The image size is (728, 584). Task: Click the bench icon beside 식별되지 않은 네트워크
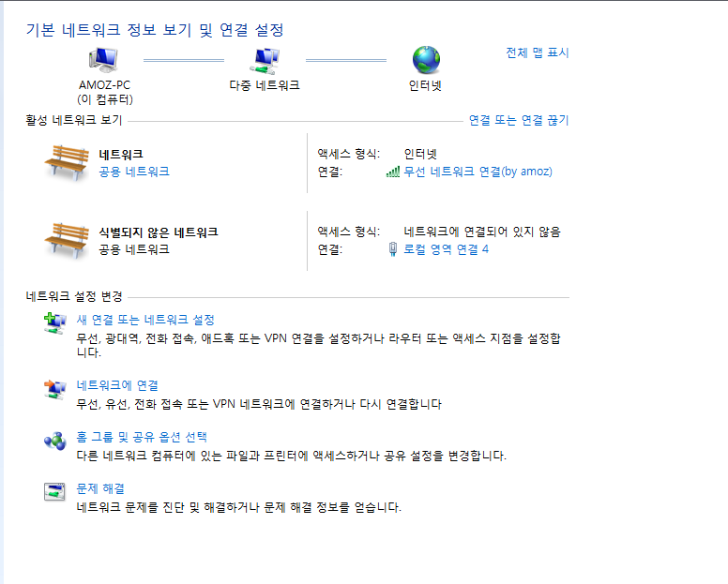click(67, 240)
